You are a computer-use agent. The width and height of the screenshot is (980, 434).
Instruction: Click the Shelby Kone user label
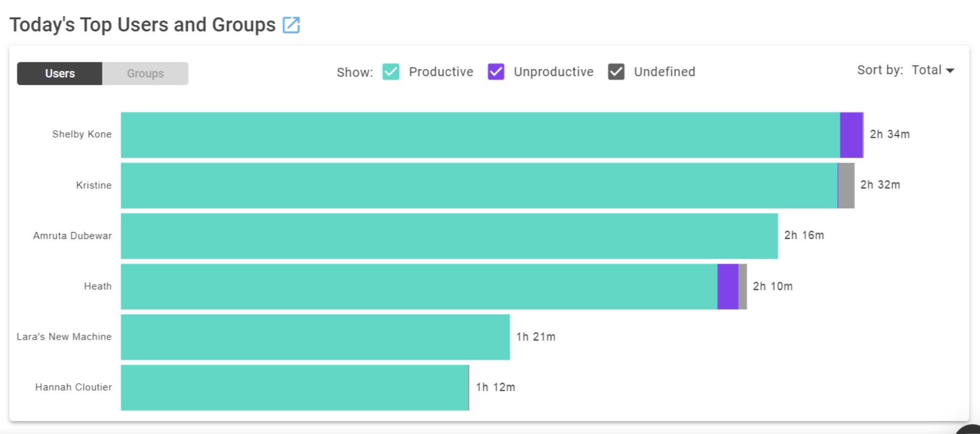coord(82,134)
